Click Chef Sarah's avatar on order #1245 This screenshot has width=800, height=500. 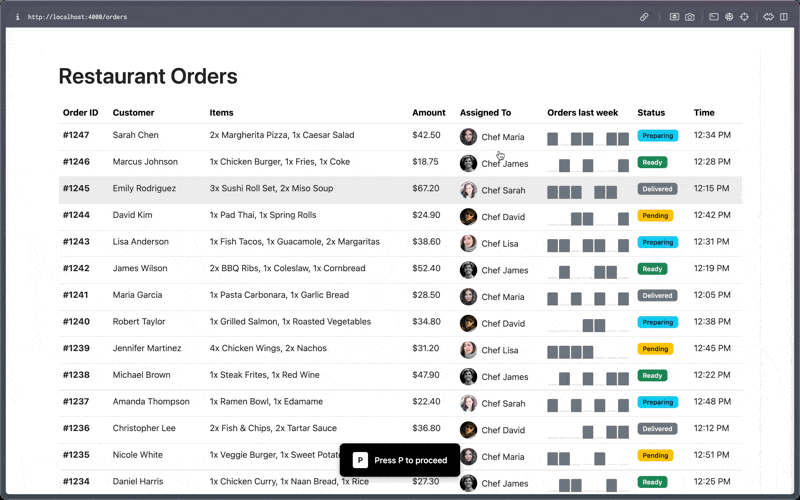pyautogui.click(x=468, y=190)
